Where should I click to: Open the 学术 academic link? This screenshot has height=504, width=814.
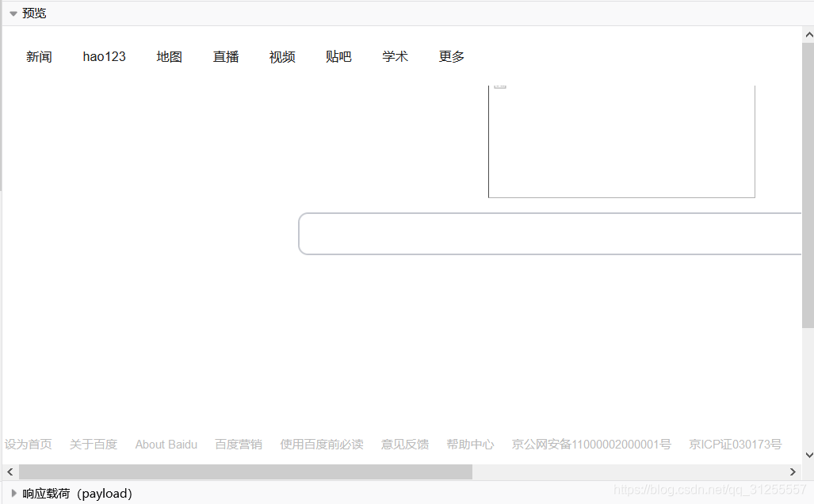coord(394,56)
